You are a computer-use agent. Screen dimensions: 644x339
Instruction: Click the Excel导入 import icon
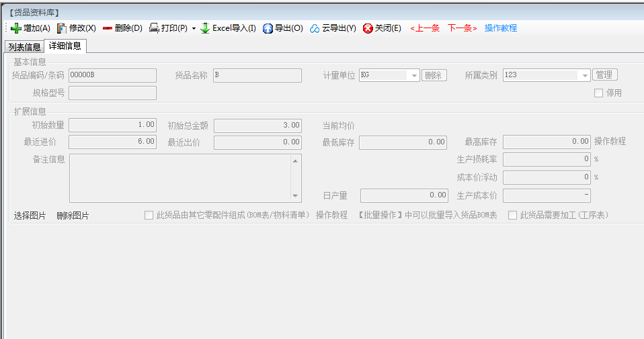[205, 28]
